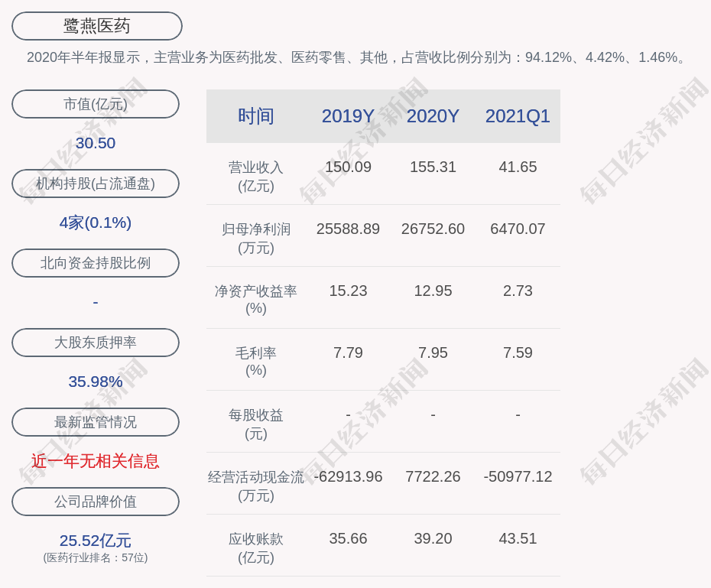Click the 2021Q1 revenue value 41.65
Screen dimensions: 711x588
point(518,167)
